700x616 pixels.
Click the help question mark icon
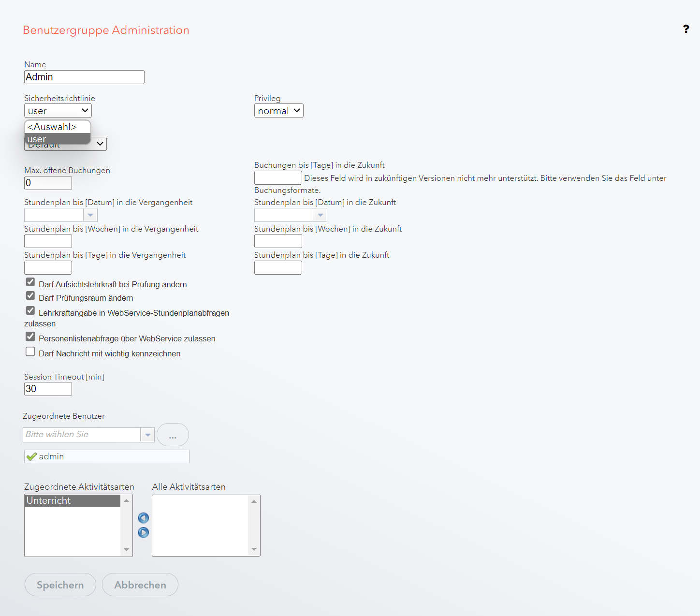tap(685, 29)
